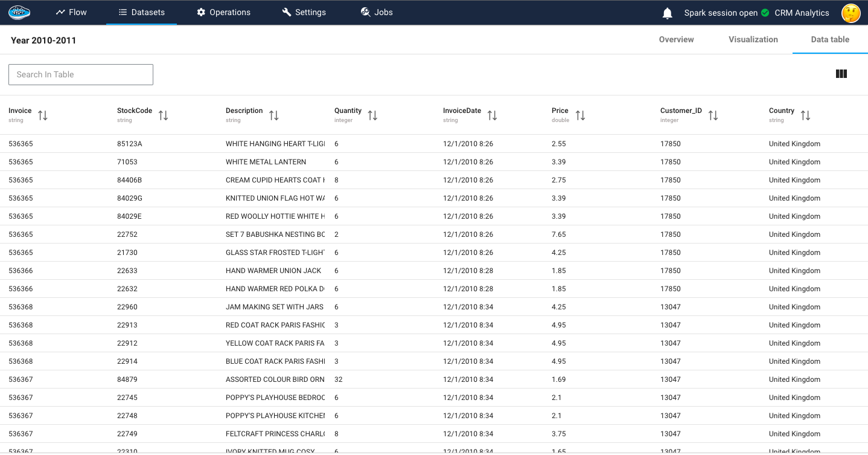Open Settings from the top navigation

click(x=304, y=12)
